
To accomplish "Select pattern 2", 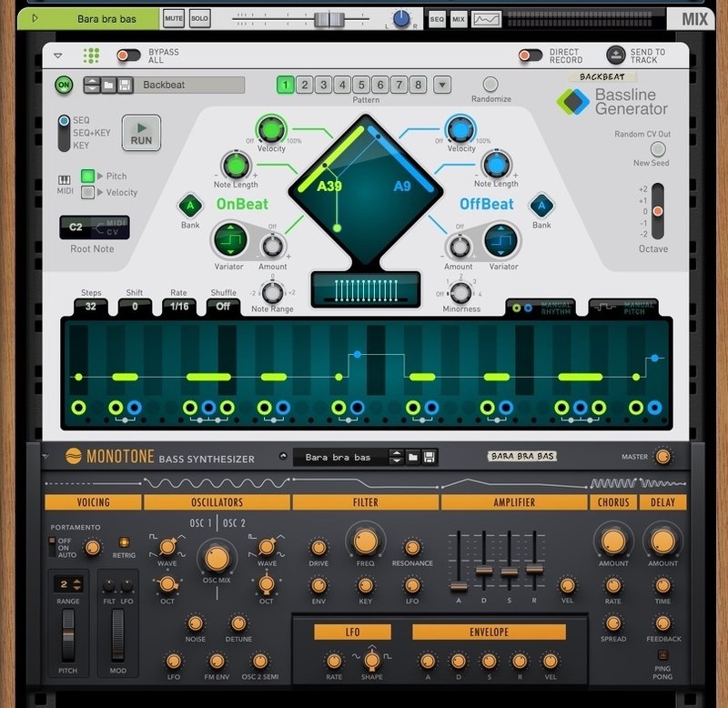I will (304, 85).
